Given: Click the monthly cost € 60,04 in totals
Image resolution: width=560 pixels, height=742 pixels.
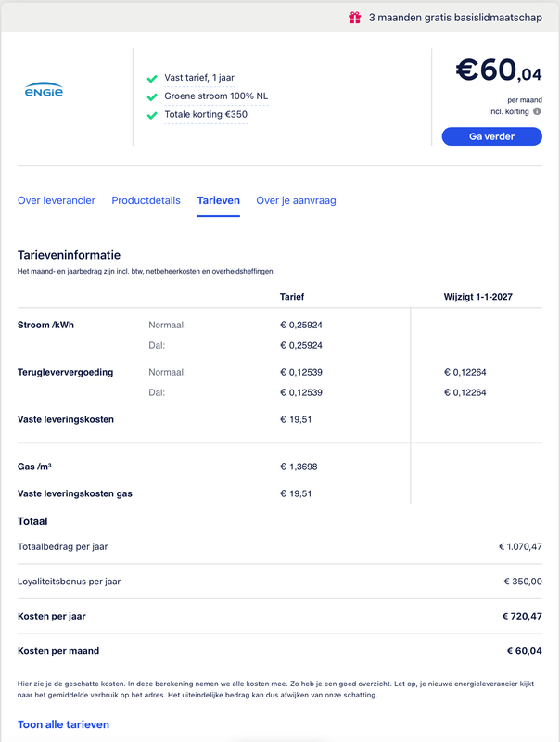Looking at the screenshot, I should [x=525, y=651].
